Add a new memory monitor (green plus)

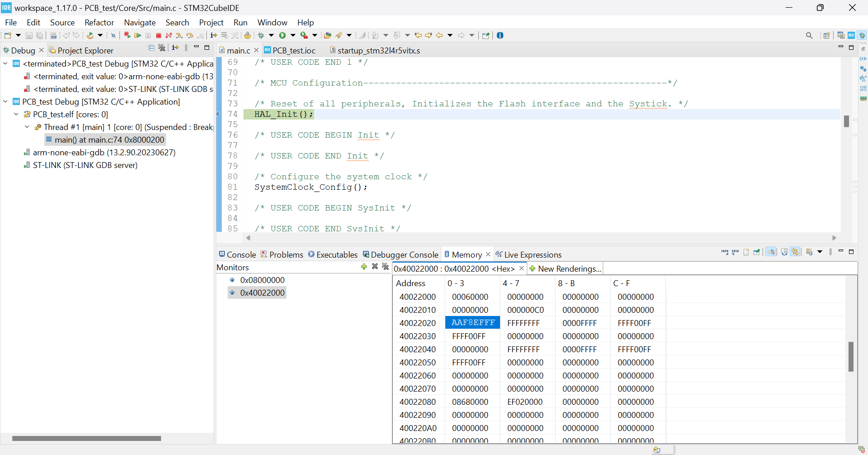(364, 267)
